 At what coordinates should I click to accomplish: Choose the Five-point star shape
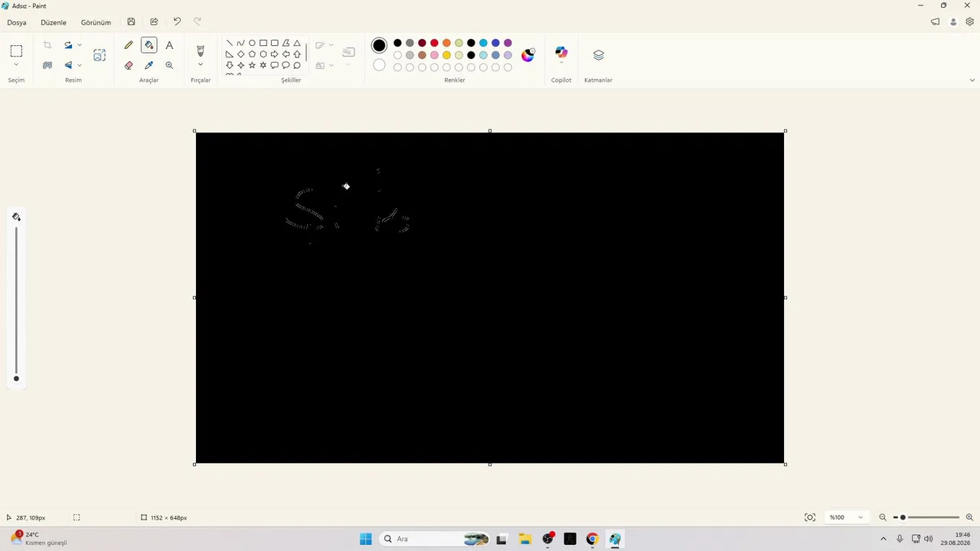coord(252,66)
